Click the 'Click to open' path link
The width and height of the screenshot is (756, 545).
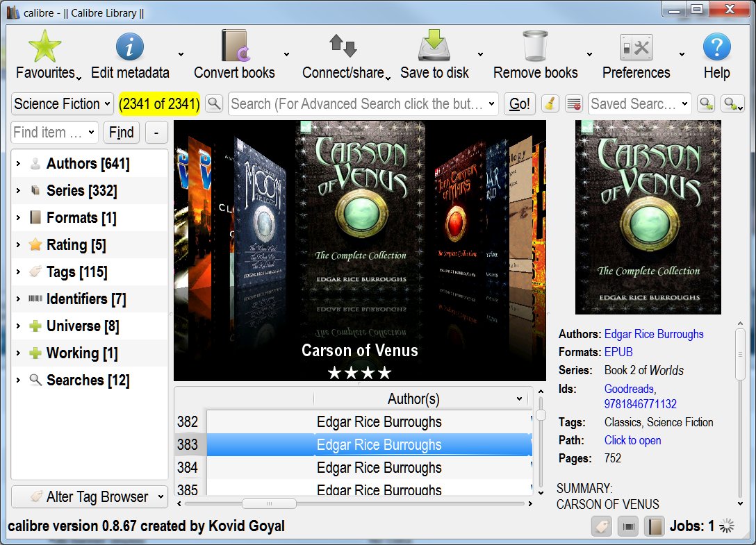point(632,440)
